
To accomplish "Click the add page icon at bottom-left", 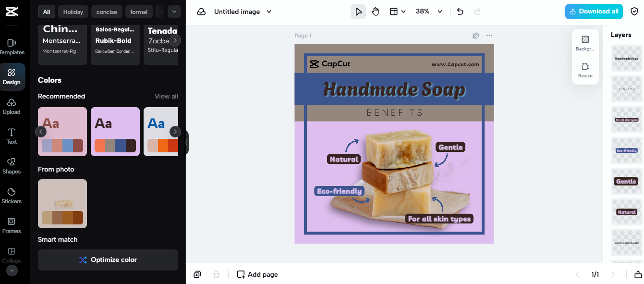I will point(197,274).
